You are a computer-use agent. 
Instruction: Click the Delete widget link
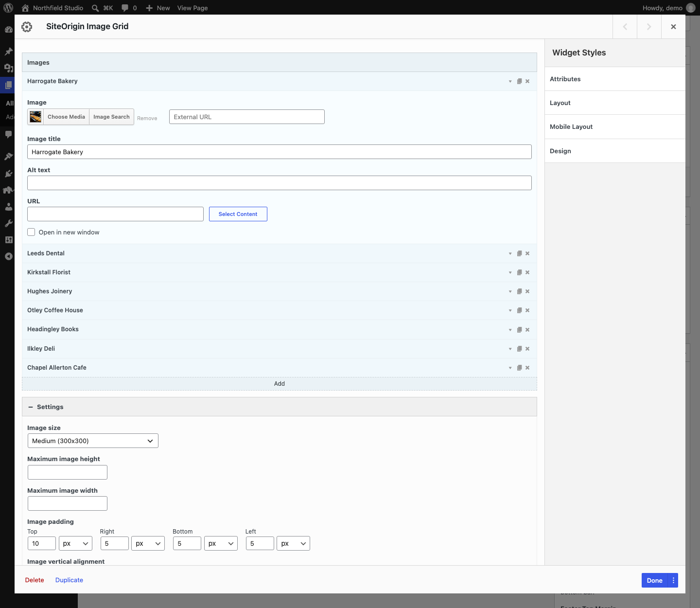point(35,580)
